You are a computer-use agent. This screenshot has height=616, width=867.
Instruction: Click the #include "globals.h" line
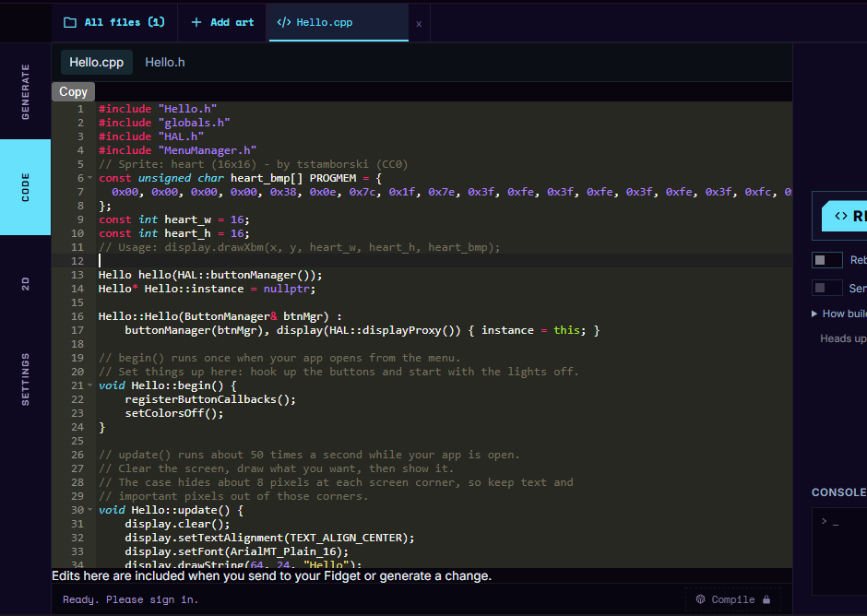164,123
